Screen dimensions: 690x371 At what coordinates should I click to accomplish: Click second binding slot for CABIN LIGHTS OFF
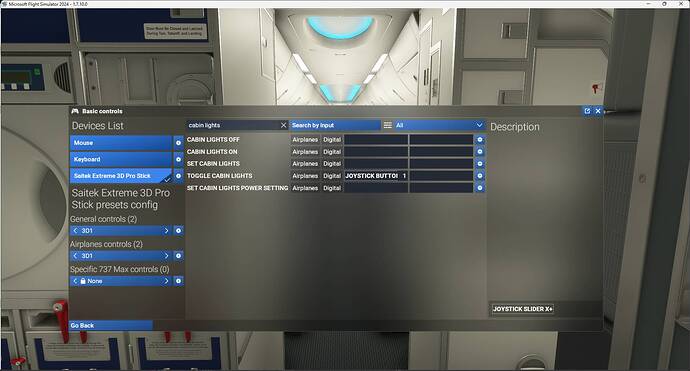click(441, 140)
